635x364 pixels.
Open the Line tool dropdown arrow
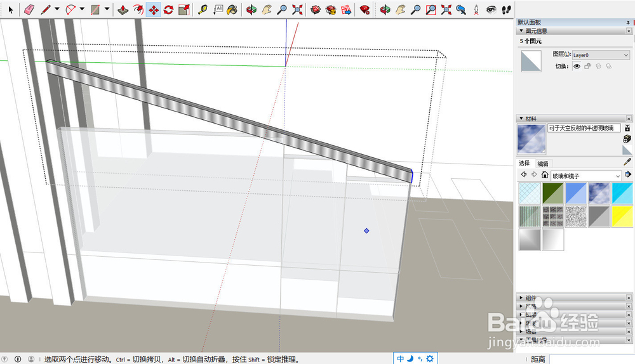[x=57, y=9]
